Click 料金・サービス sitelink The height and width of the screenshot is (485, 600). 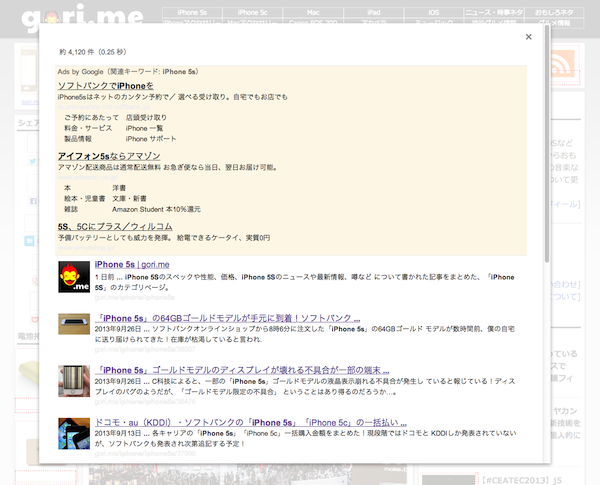(x=88, y=128)
